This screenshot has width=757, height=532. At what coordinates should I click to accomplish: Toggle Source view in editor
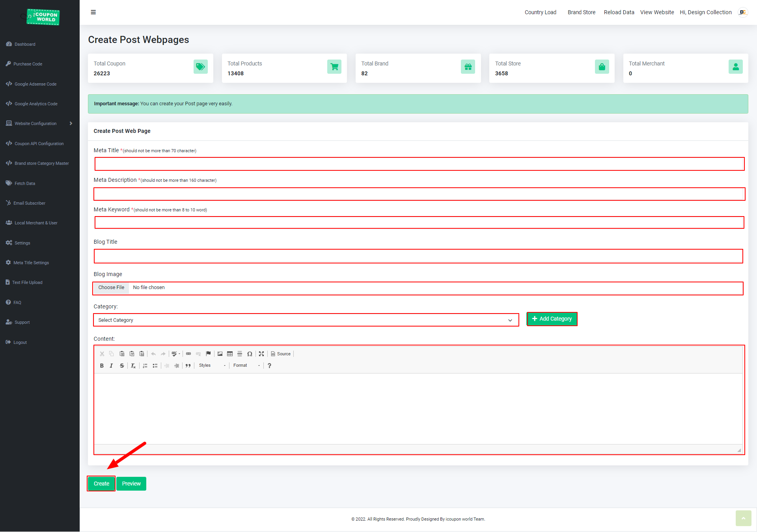(281, 354)
